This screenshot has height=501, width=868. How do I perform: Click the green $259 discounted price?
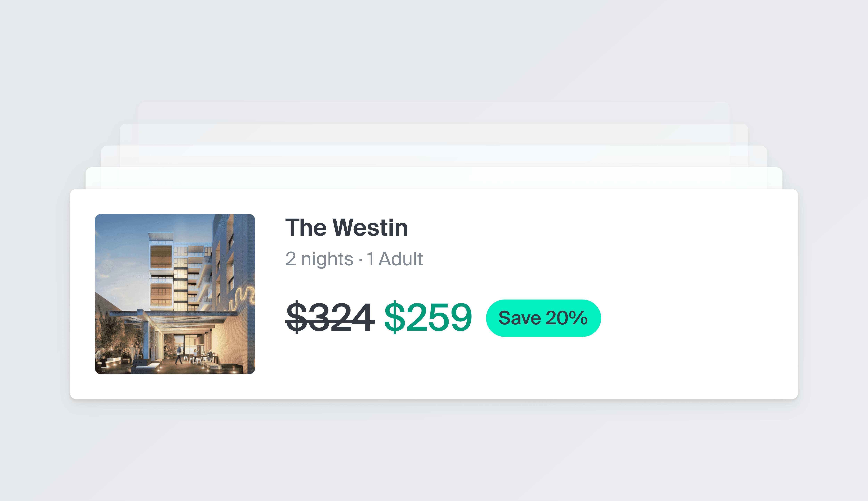[428, 317]
